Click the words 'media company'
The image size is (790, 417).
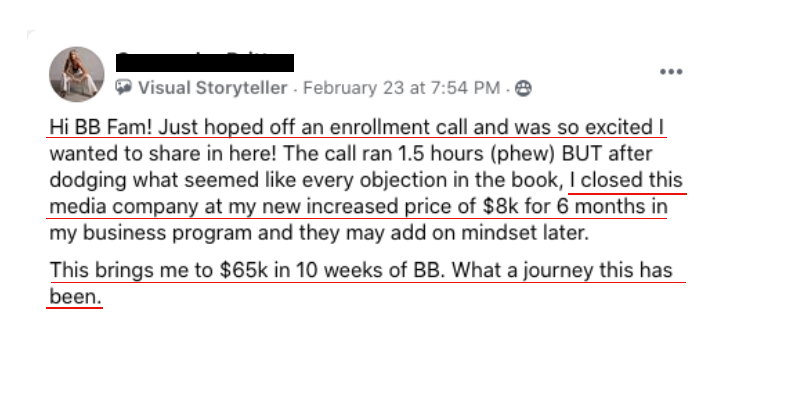click(124, 206)
